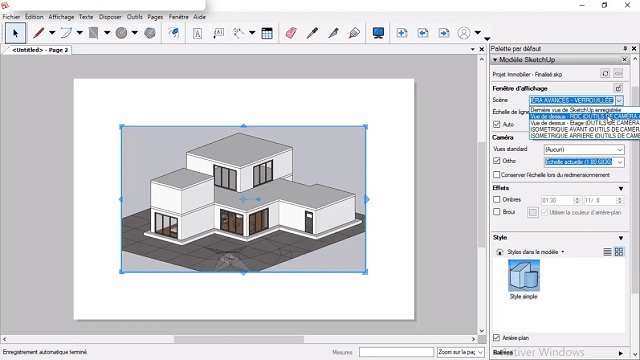Screen dimensions: 640x360
Task: Go to the previous page
Action: [x=423, y=33]
